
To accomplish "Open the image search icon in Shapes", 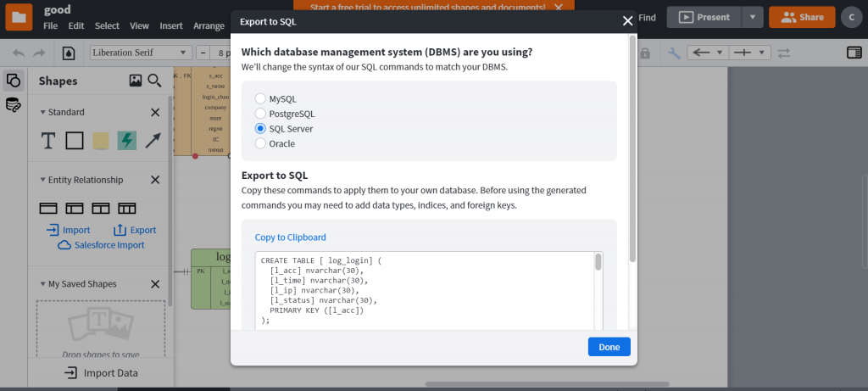I will [x=135, y=81].
